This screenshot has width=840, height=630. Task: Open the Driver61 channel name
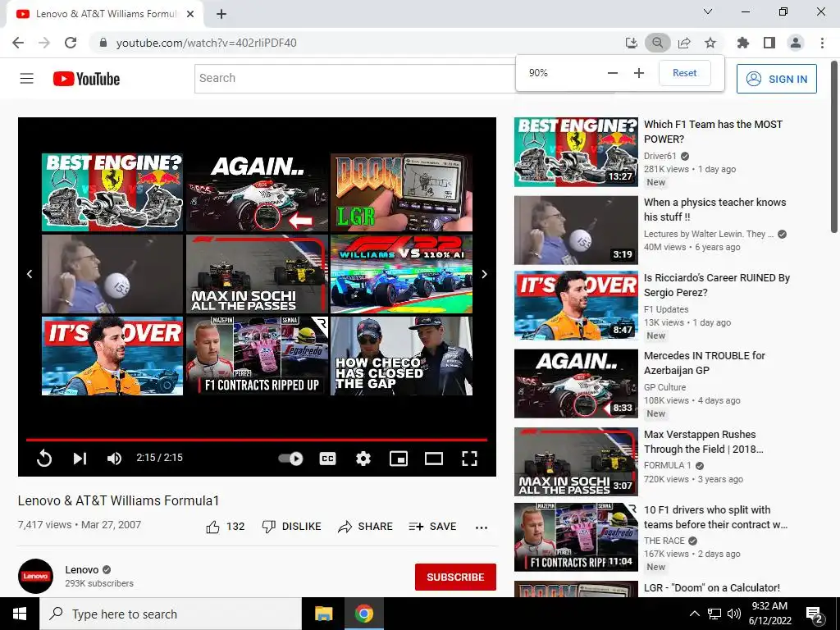pyautogui.click(x=660, y=156)
